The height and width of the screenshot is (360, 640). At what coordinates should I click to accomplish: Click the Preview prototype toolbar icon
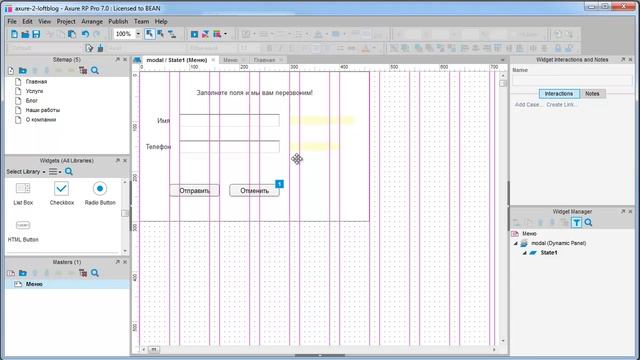click(x=194, y=34)
